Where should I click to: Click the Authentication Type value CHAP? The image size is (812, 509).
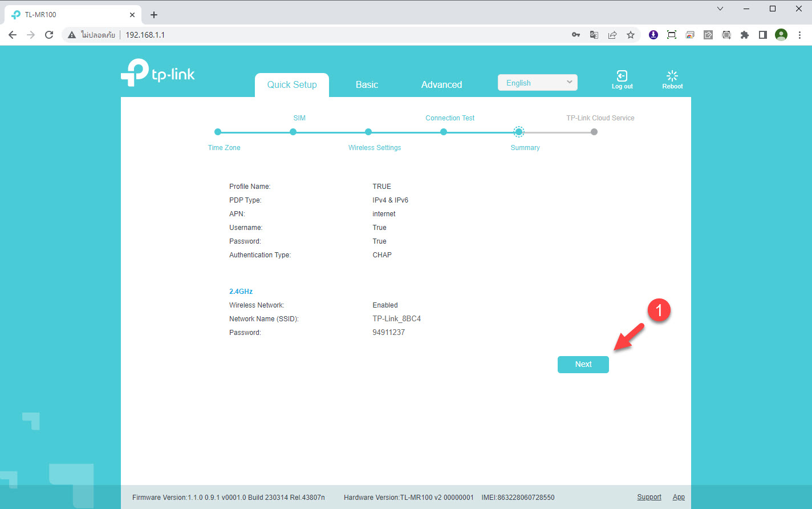point(382,255)
